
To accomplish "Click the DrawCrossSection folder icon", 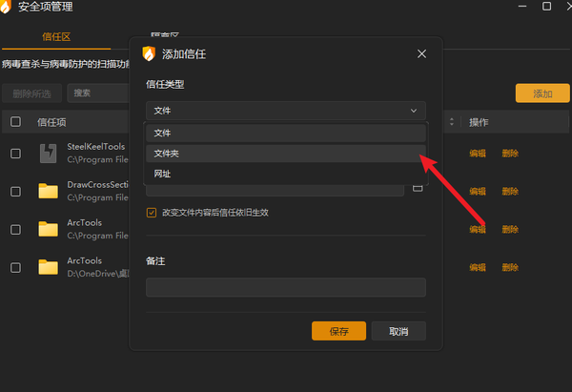I will (49, 191).
